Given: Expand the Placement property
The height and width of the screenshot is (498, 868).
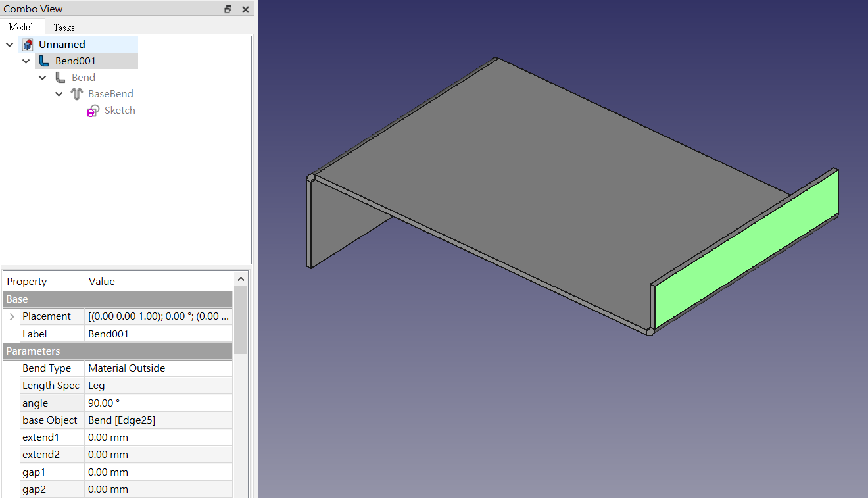Looking at the screenshot, I should [x=12, y=316].
